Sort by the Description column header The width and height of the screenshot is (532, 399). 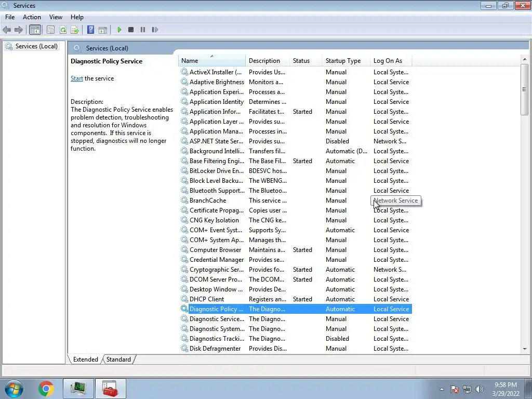click(268, 60)
